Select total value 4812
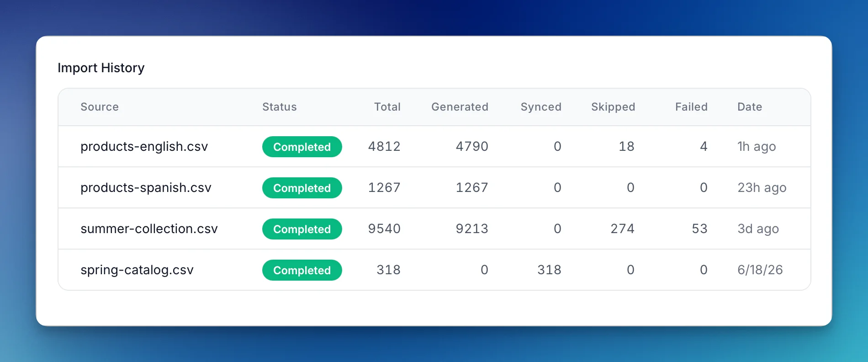868x362 pixels. coord(384,146)
